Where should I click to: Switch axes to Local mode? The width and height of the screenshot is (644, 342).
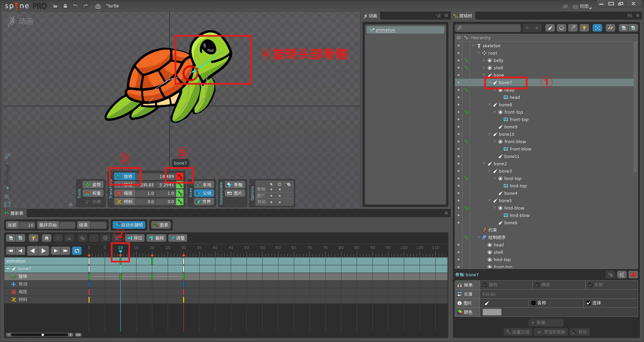coord(204,185)
